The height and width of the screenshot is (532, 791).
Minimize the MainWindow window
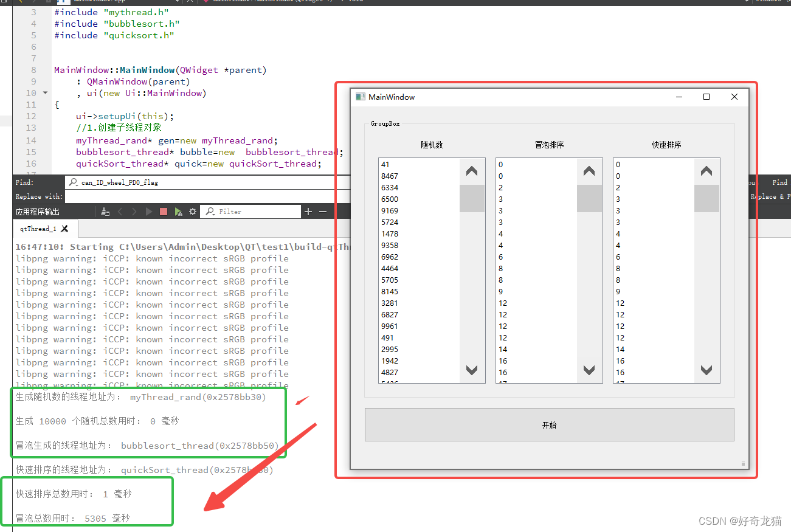point(679,97)
